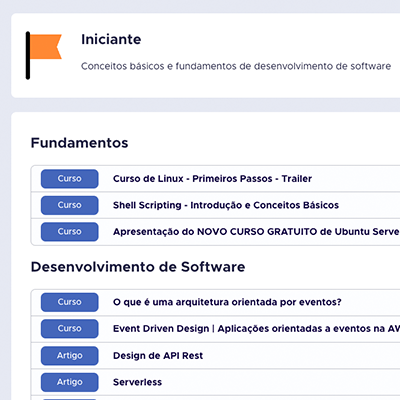Click Artigo badge beside Serverless

(69, 382)
